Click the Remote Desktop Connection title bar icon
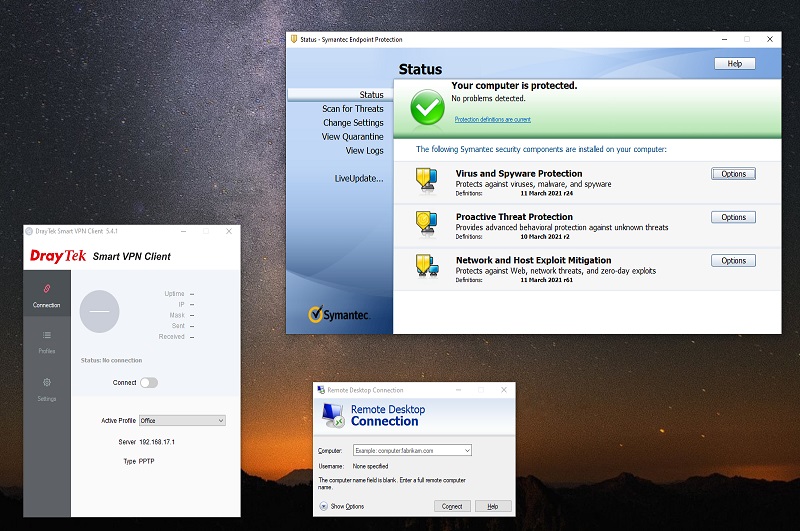The height and width of the screenshot is (531, 800). click(321, 390)
